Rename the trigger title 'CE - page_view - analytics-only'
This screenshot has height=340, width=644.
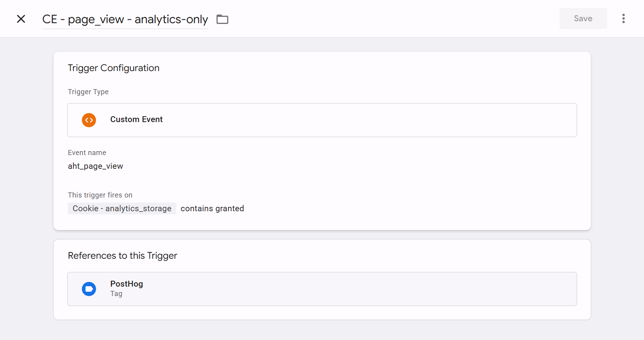click(125, 19)
